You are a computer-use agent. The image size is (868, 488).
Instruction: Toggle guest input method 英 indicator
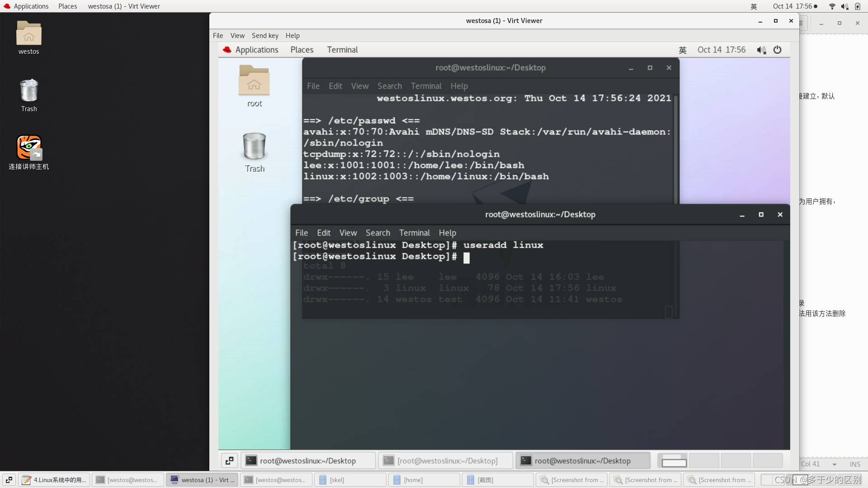(x=683, y=50)
